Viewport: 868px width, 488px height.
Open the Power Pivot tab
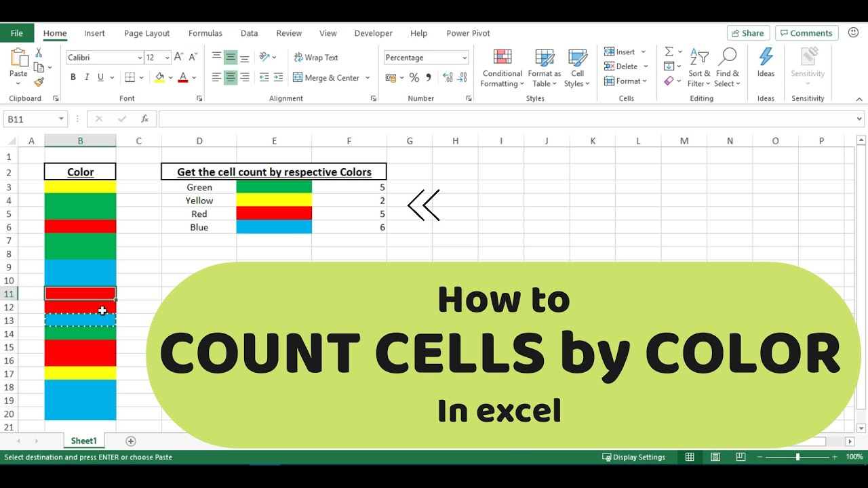468,33
